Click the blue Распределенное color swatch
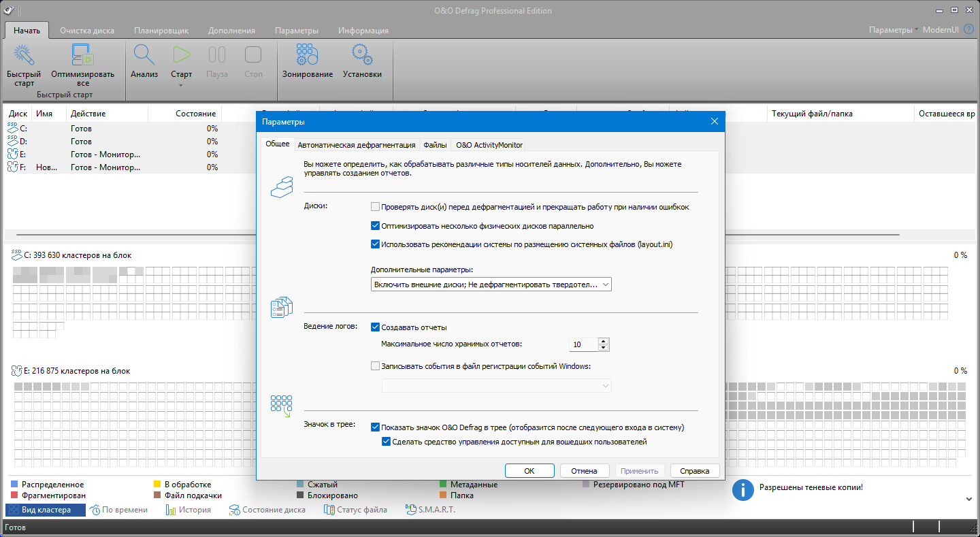Image resolution: width=980 pixels, height=537 pixels. 14,485
